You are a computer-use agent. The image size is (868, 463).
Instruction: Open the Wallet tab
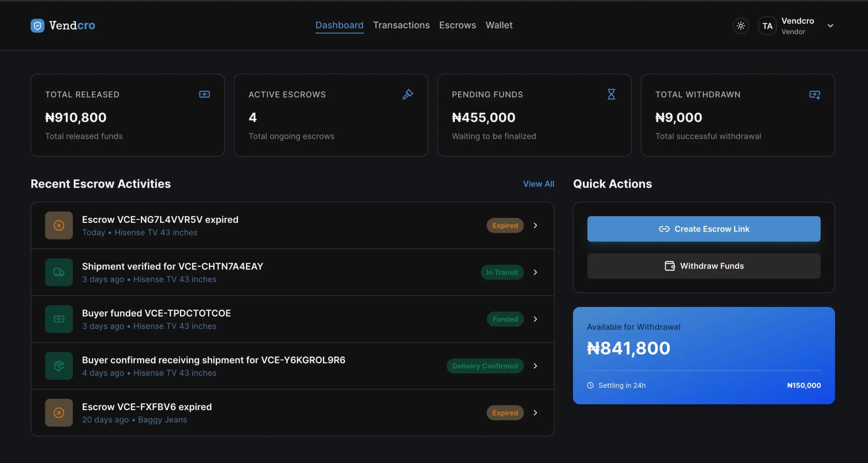(x=499, y=25)
